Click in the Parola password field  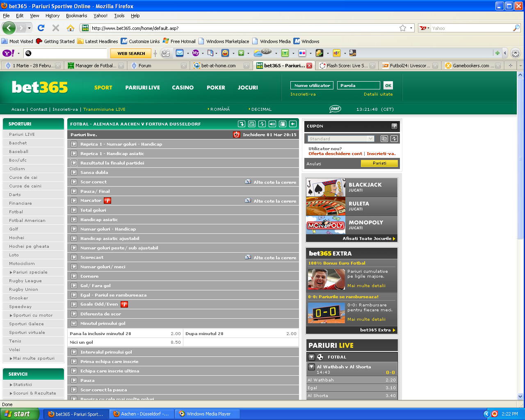click(x=358, y=85)
